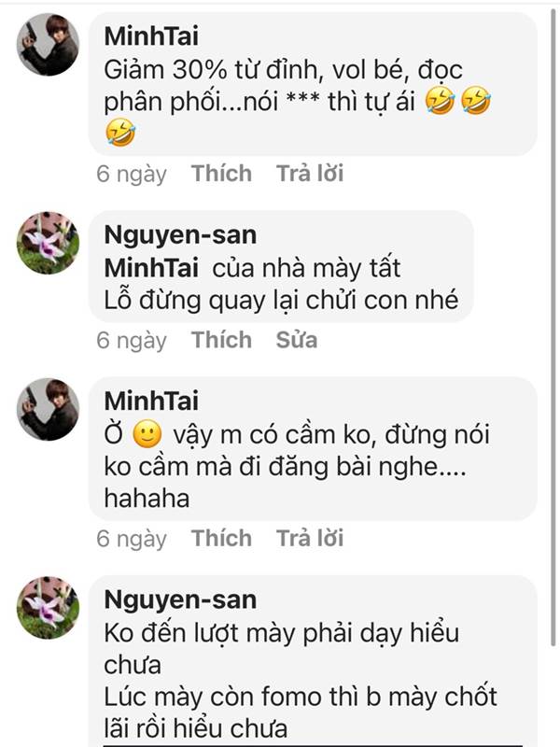Image resolution: width=560 pixels, height=747 pixels.
Task: Click Nguyen-san's flower avatar on the 'Lỗ đừng quay lại' comment
Action: click(x=48, y=243)
